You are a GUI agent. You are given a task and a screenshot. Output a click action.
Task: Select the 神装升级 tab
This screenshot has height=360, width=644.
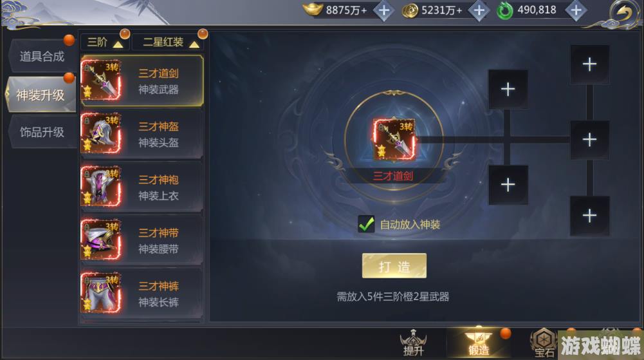point(41,95)
